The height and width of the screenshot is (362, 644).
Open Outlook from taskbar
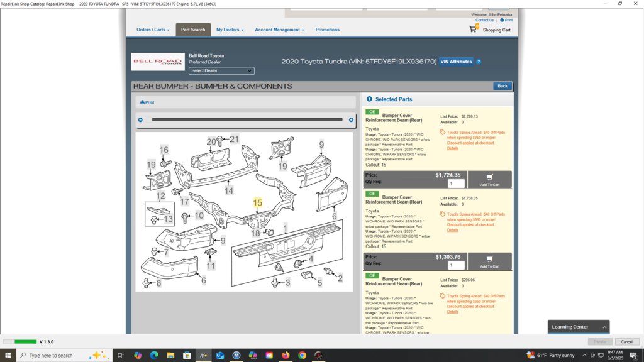pyautogui.click(x=219, y=356)
